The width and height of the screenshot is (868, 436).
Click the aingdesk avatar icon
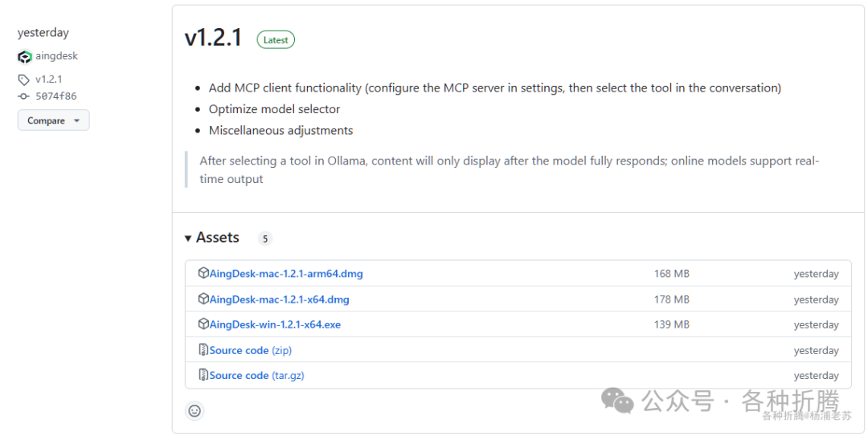coord(25,57)
